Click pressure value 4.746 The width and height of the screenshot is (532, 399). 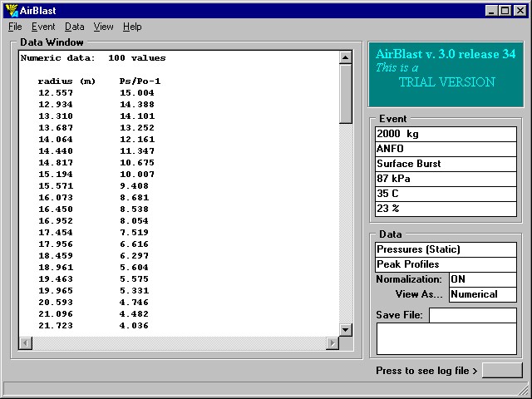(134, 303)
